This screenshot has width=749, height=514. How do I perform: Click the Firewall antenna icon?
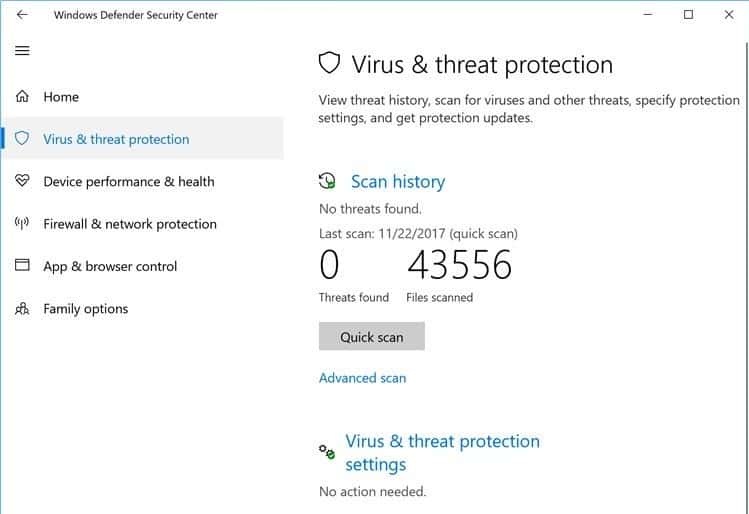[22, 223]
